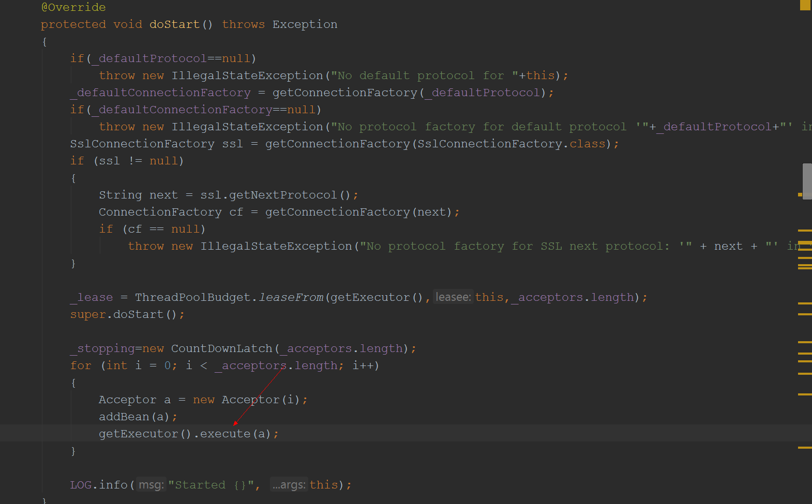Click super.doStart() call
Viewport: 812px width, 504px height.
tap(124, 314)
